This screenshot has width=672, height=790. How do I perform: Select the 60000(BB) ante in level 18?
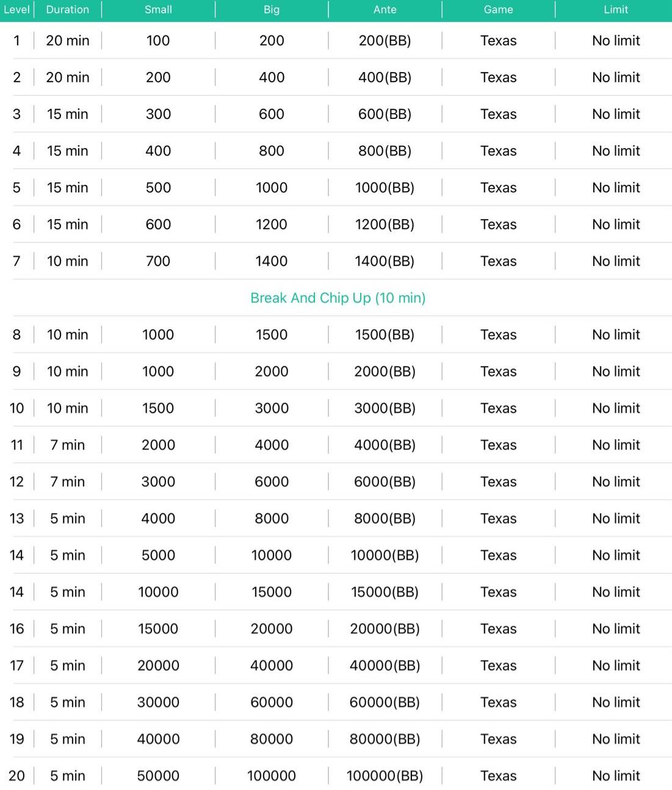click(385, 702)
